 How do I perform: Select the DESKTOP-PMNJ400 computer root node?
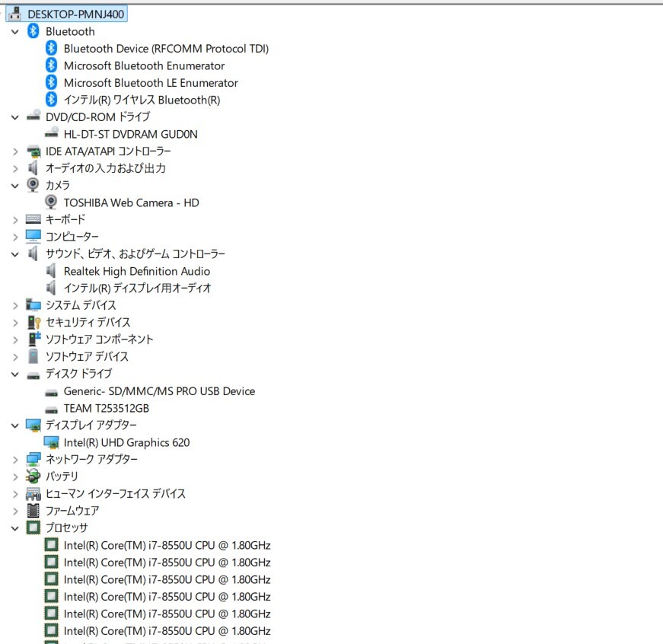point(76,14)
